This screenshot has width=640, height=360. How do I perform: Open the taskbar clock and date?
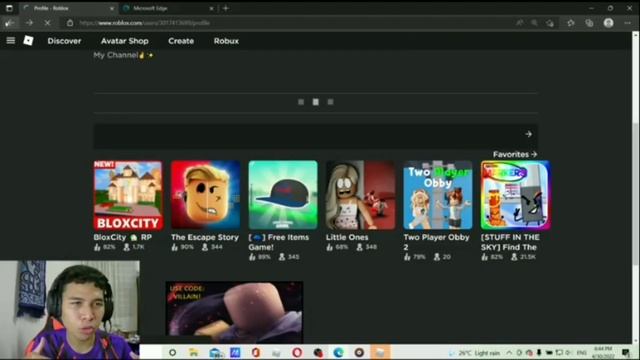(x=603, y=353)
